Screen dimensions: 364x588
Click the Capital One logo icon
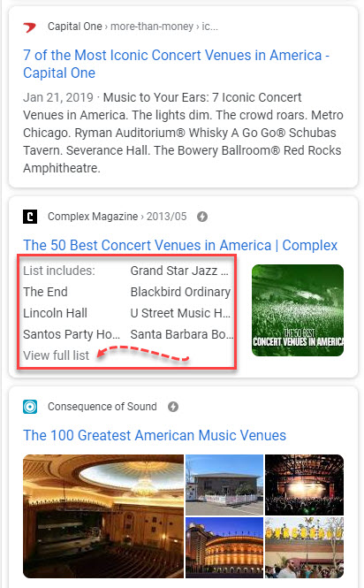coord(30,27)
